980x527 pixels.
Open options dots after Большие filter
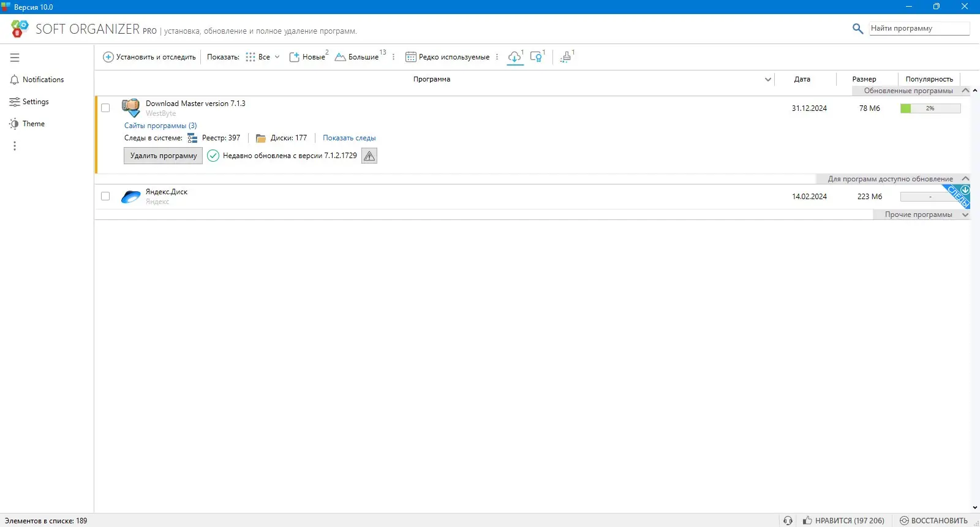coord(393,57)
